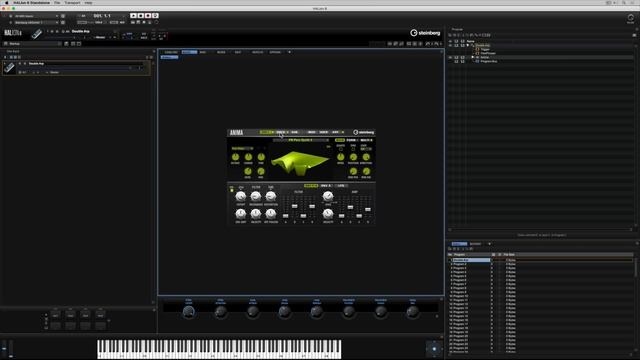Viewport: 640px width, 360px height.
Task: Click the HALion 6 logo
Action: [x=13, y=33]
